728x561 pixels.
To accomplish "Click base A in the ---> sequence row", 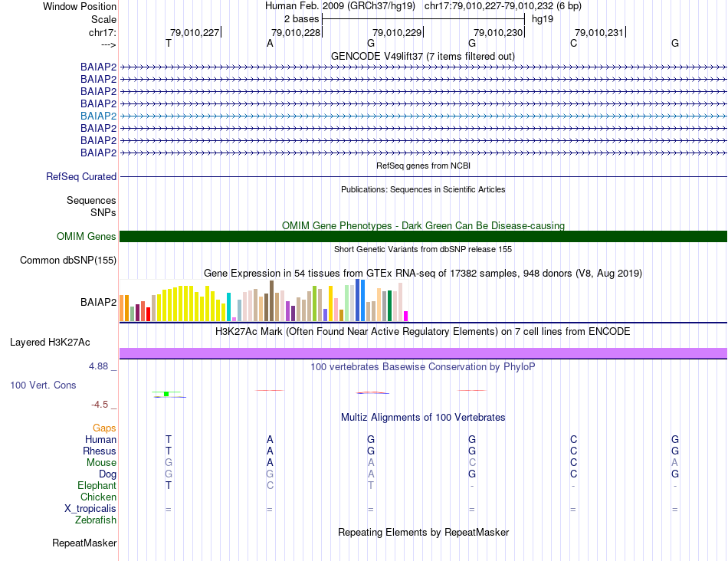I will tap(270, 43).
